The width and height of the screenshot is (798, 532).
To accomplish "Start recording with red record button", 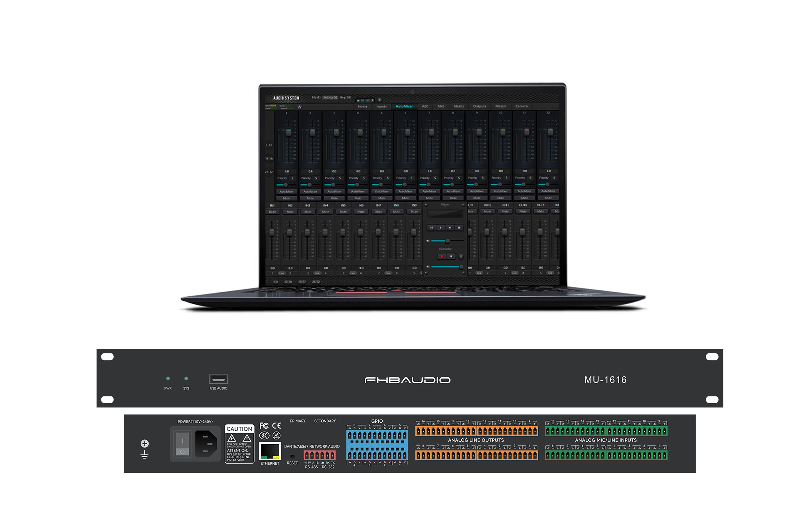I will pos(442,256).
